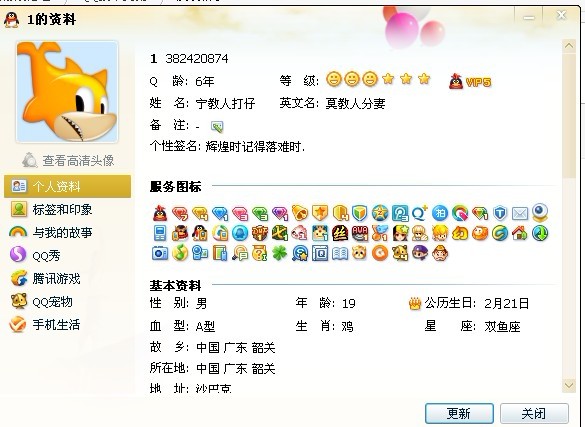The height and width of the screenshot is (427, 585).
Task: Click the birthday crown icon
Action: [414, 304]
